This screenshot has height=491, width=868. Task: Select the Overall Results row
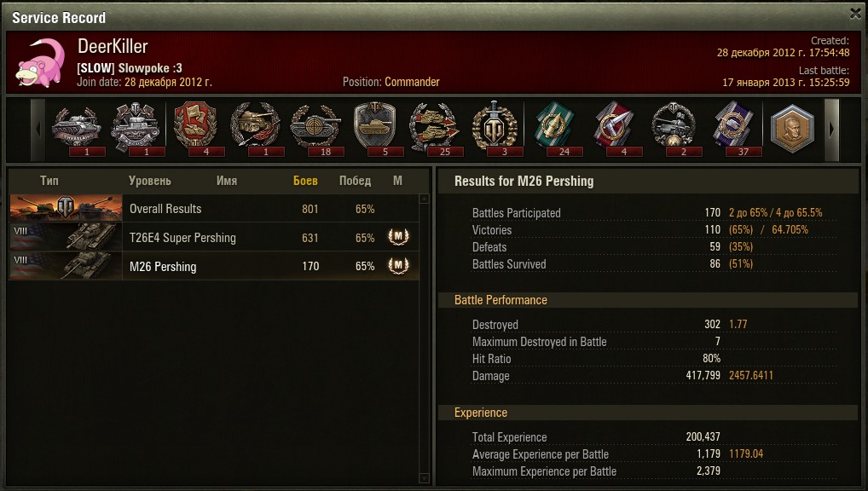[214, 209]
